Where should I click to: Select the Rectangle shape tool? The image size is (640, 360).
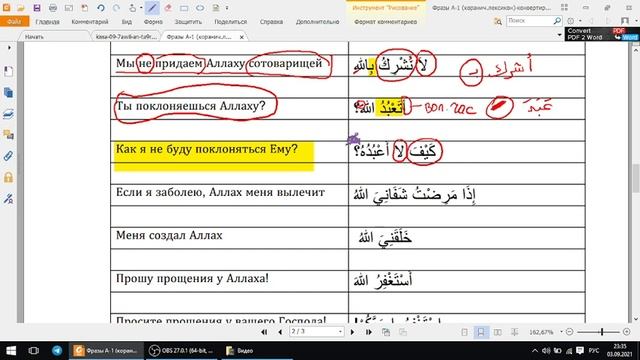point(184,8)
